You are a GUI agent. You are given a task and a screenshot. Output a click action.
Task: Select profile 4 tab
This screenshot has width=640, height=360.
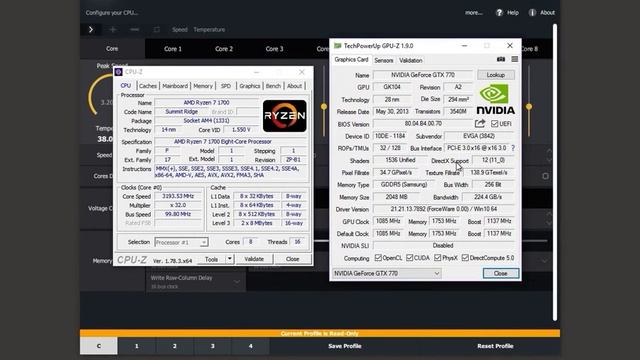(x=251, y=346)
